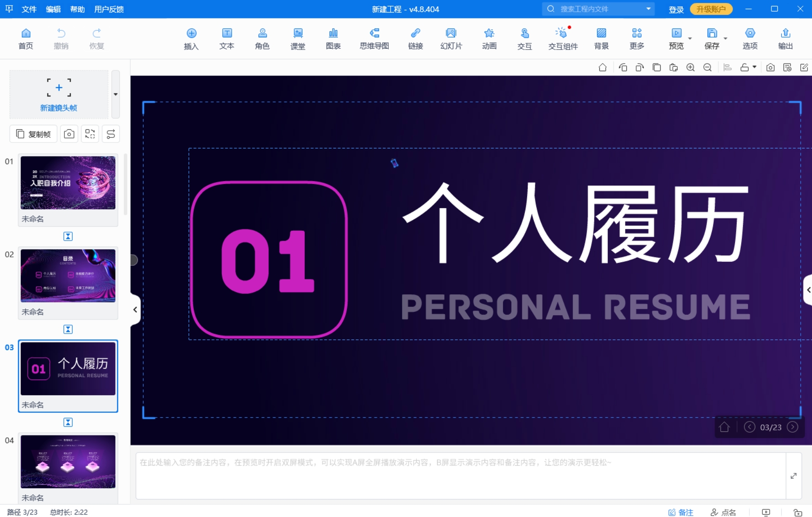Screen dimensions: 812x517
Task: Insert a 思维导图 mind map
Action: [374, 38]
